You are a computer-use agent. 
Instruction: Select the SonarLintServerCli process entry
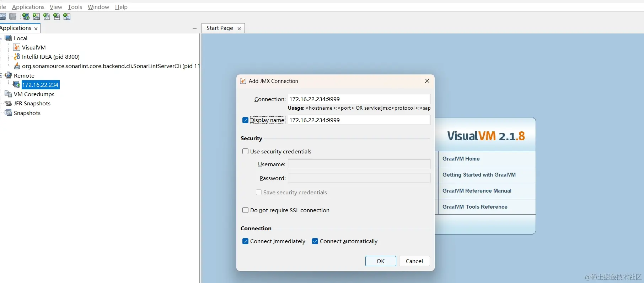click(111, 66)
